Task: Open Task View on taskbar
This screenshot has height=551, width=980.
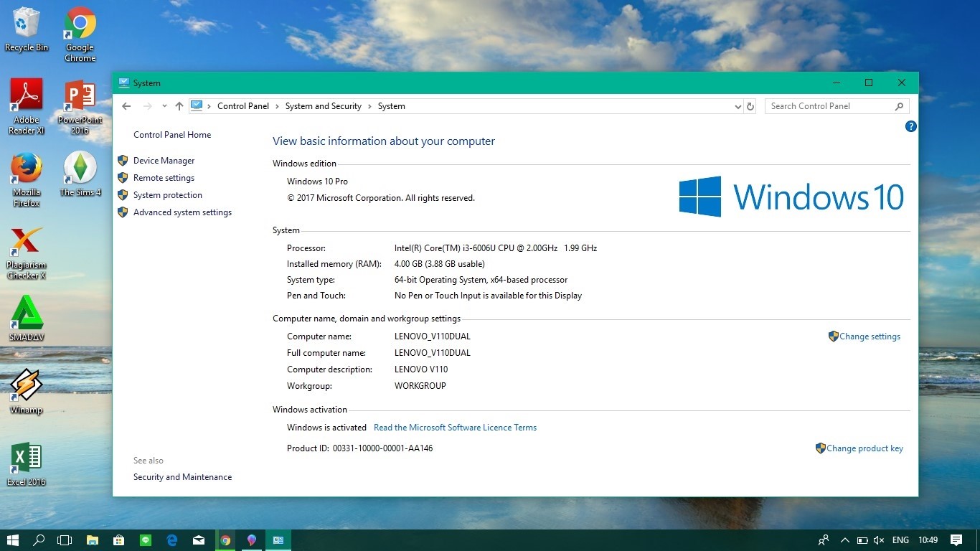Action: 65,540
